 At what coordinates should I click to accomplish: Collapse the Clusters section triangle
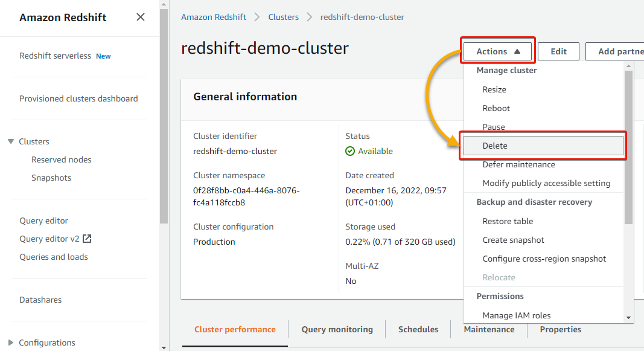[11, 141]
